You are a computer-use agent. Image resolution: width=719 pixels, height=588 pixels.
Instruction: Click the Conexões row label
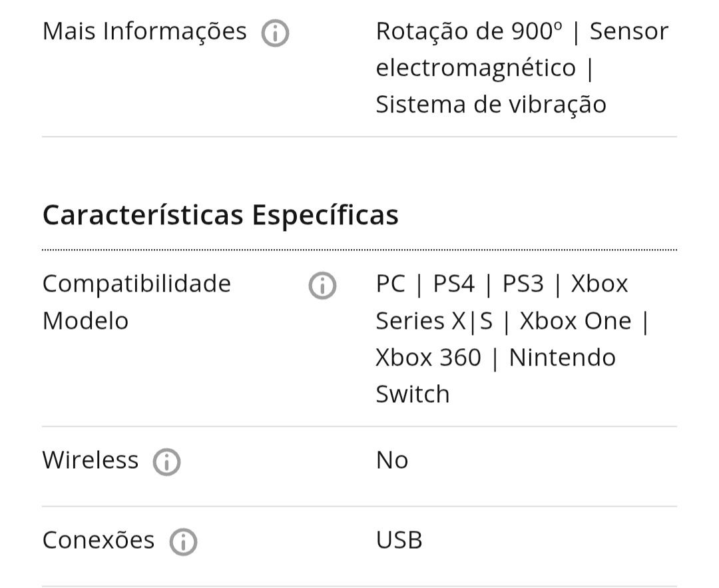point(98,540)
